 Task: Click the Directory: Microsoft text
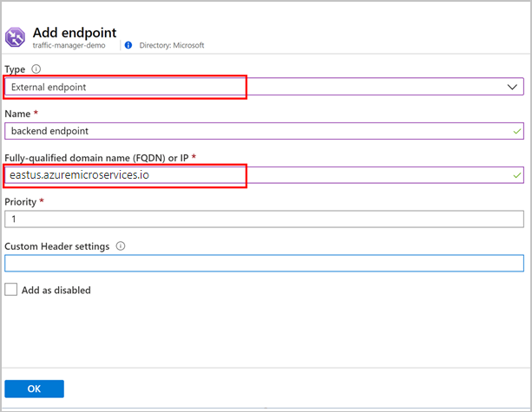click(173, 45)
